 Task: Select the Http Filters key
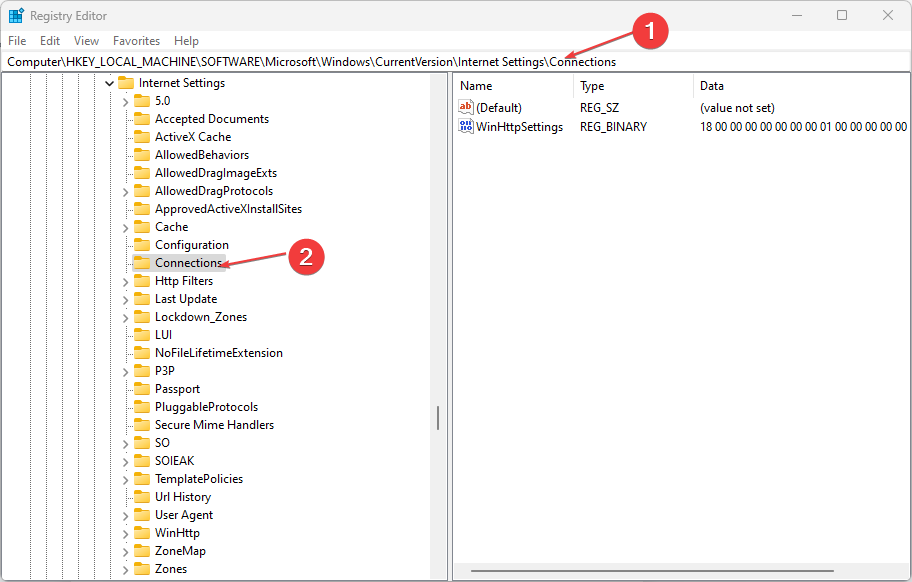[184, 281]
